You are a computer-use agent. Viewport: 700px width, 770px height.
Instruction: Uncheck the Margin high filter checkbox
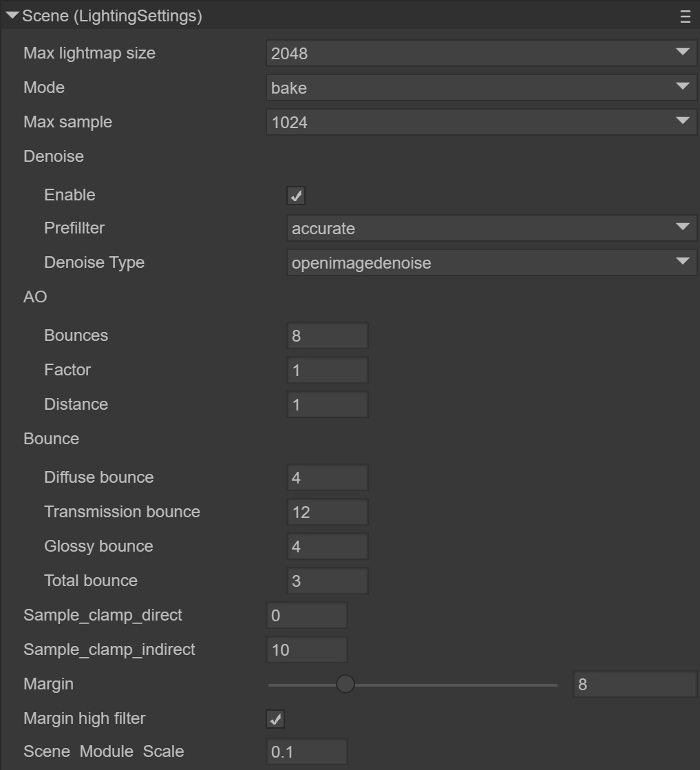click(x=275, y=719)
